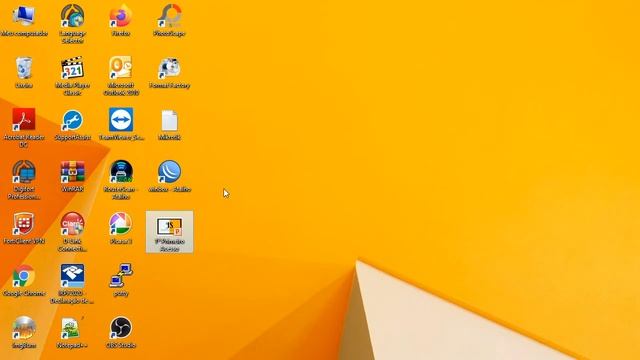Viewport: 640px width, 360px height.
Task: Open the OBS Studio shortcut
Action: tap(121, 333)
